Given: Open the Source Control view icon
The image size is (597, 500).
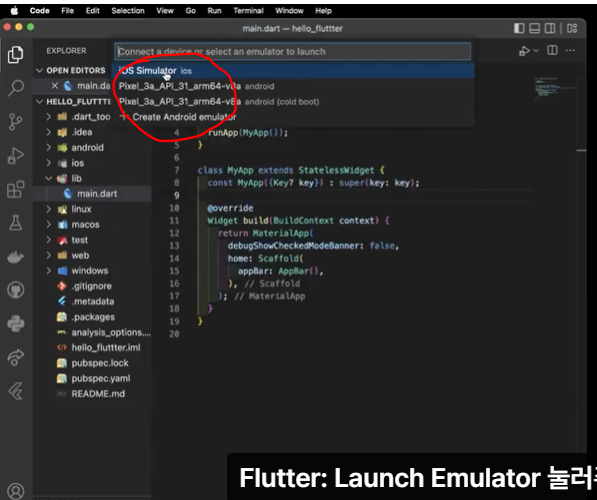Looking at the screenshot, I should pos(16,122).
